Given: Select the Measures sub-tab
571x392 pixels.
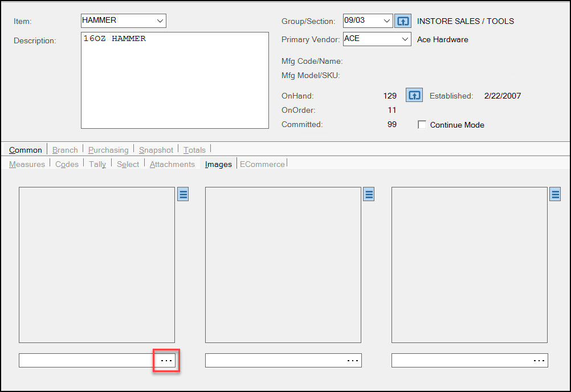Looking at the screenshot, I should pos(27,164).
